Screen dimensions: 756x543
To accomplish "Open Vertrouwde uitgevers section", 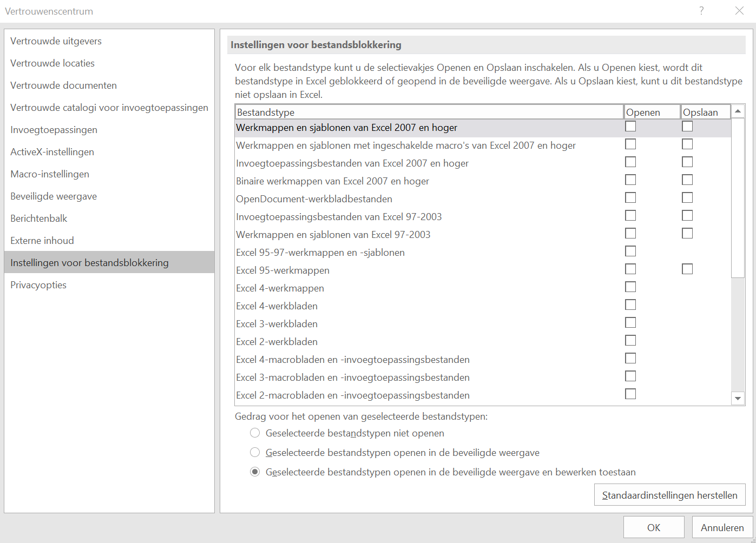I will [109, 41].
